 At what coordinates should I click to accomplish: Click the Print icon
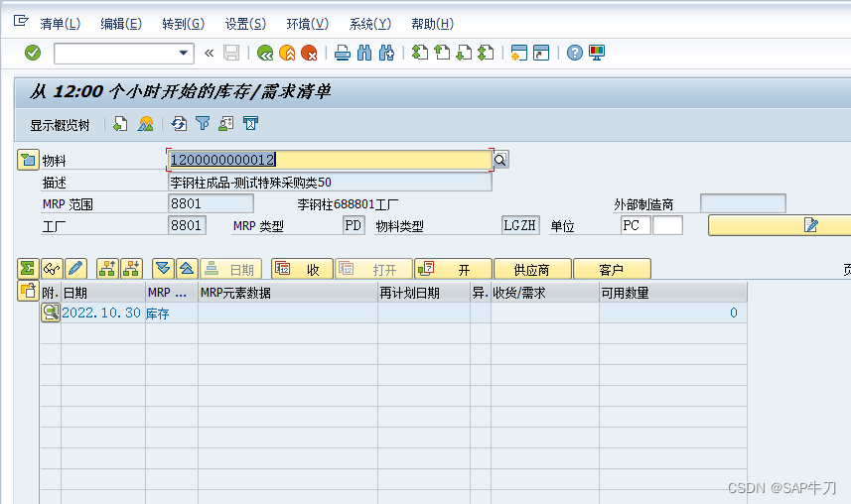pos(343,53)
